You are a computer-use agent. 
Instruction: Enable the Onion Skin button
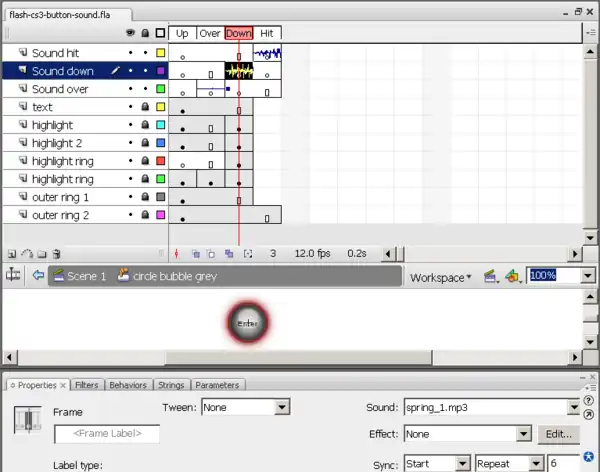click(196, 254)
